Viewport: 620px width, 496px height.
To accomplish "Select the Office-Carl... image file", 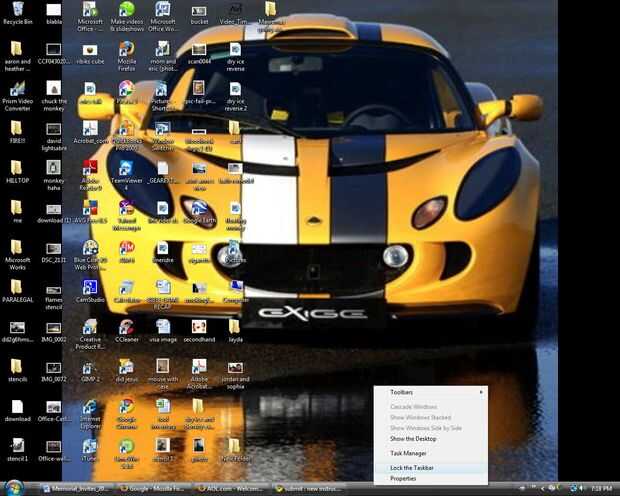I will (x=54, y=411).
